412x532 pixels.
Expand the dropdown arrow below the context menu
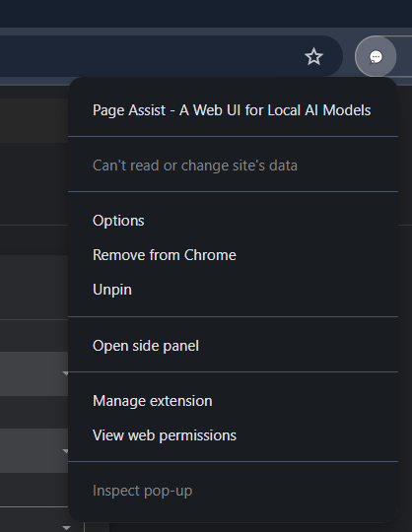(66, 528)
